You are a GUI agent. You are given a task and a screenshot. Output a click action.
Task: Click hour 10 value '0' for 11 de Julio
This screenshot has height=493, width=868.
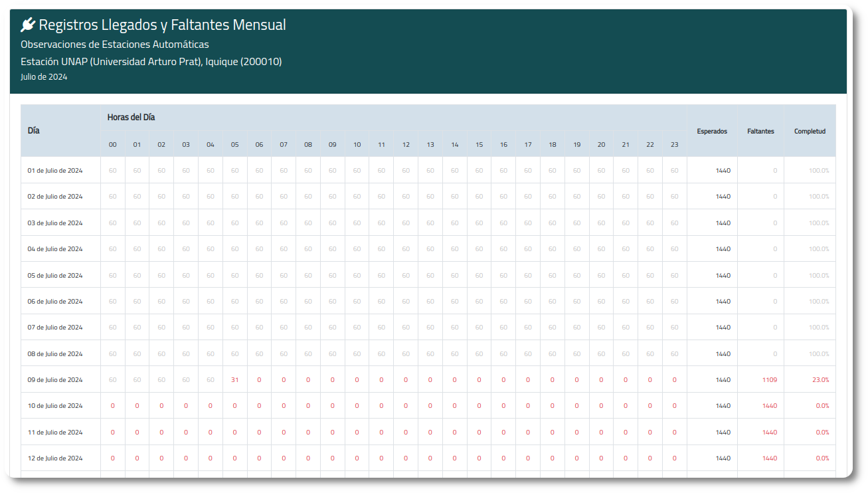point(357,433)
